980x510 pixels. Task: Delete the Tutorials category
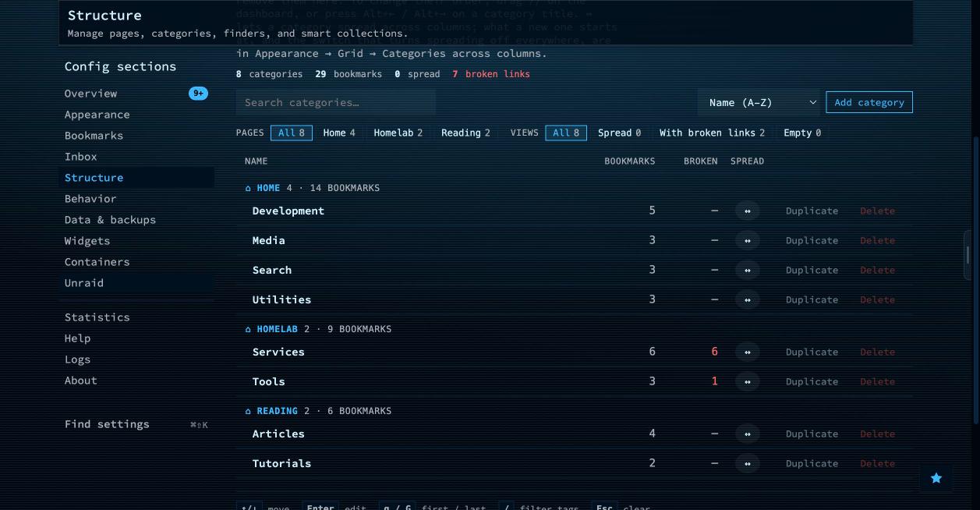877,463
